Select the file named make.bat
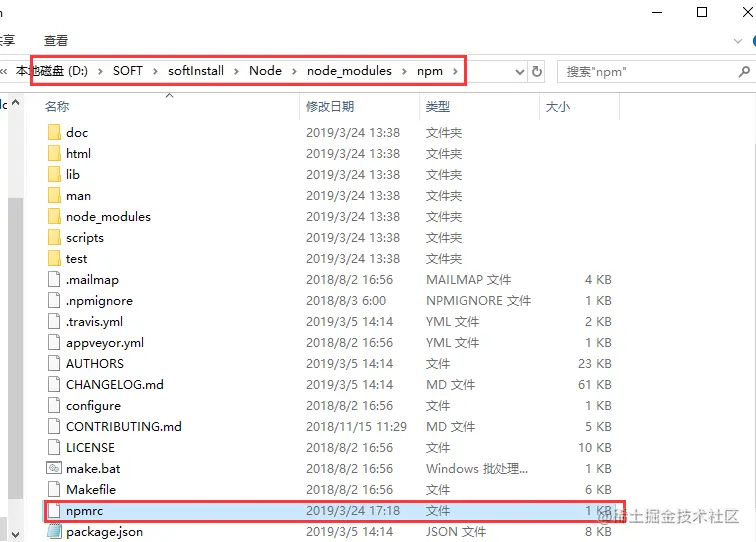This screenshot has height=542, width=756. coord(93,468)
